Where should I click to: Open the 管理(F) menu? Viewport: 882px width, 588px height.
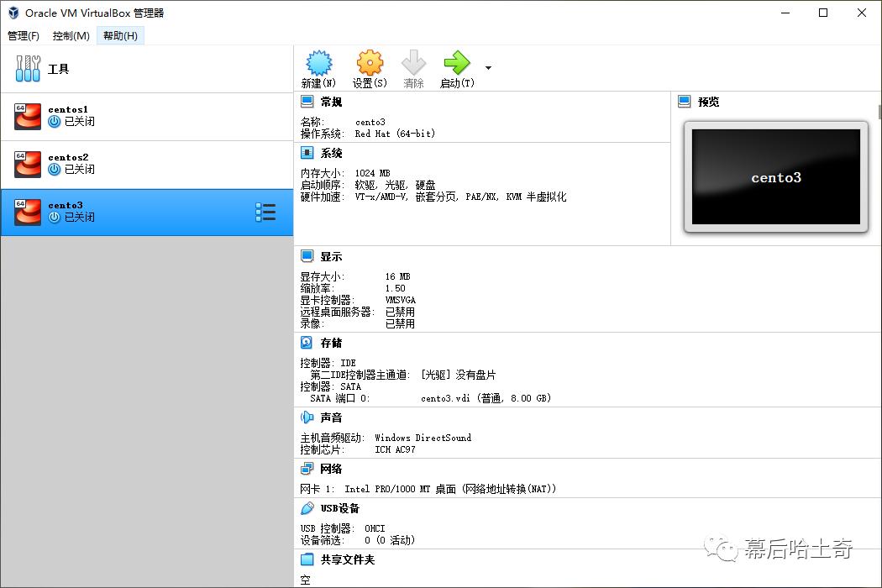[x=23, y=36]
